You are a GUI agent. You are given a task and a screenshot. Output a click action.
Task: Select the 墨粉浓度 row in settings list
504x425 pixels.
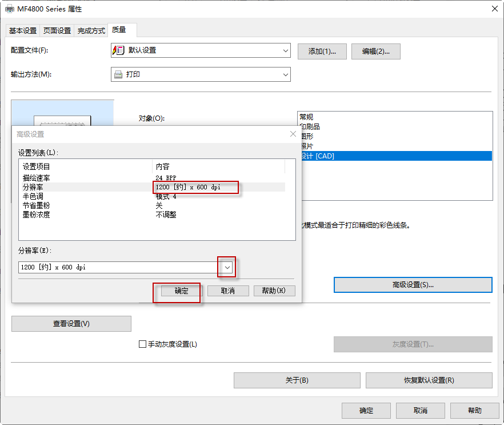point(153,215)
